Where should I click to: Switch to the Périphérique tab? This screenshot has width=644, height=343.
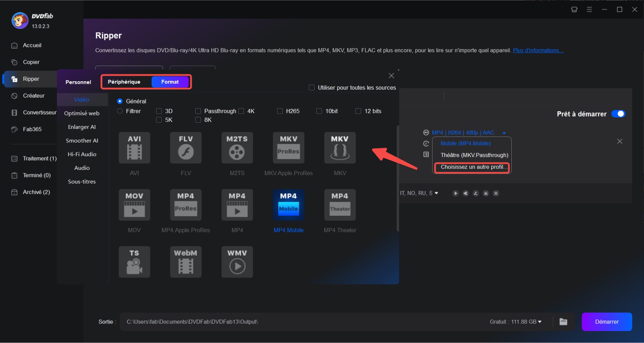tap(124, 82)
